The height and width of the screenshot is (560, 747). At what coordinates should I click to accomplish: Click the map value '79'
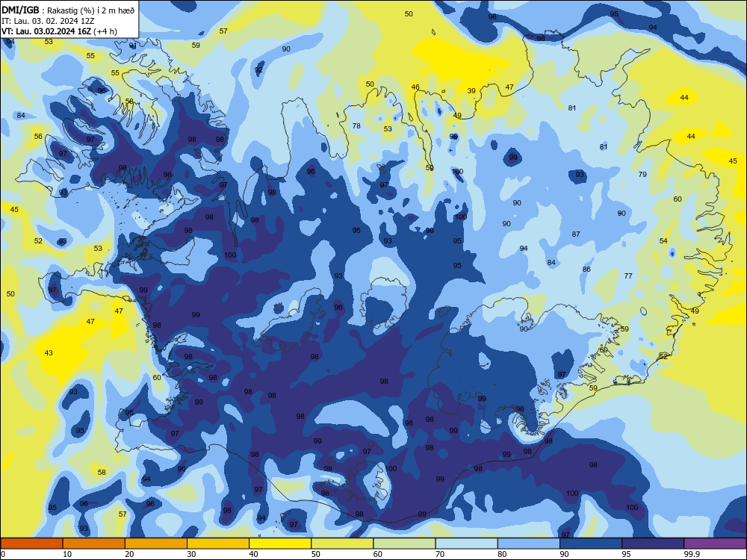[642, 175]
